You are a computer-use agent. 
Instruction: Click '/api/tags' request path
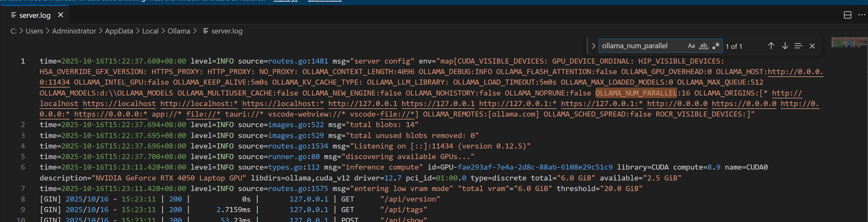[404, 210]
